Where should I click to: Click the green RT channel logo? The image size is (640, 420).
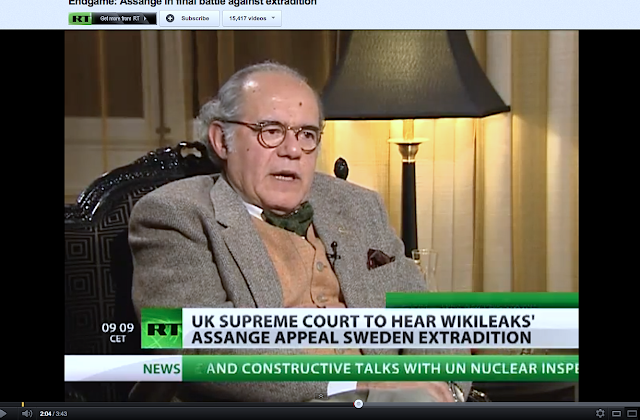(80, 18)
